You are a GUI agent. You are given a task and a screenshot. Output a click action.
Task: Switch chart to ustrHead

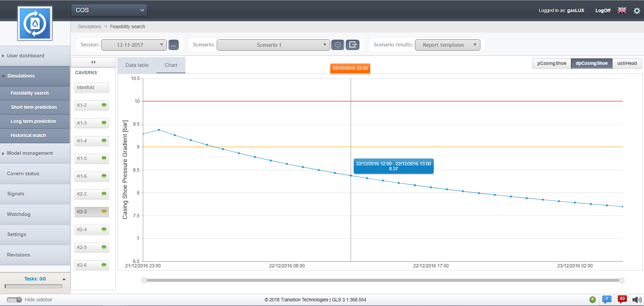[x=627, y=63]
